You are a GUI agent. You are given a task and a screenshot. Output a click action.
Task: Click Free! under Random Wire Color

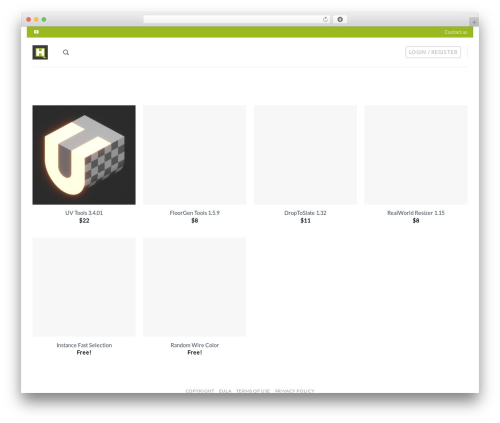coord(195,352)
